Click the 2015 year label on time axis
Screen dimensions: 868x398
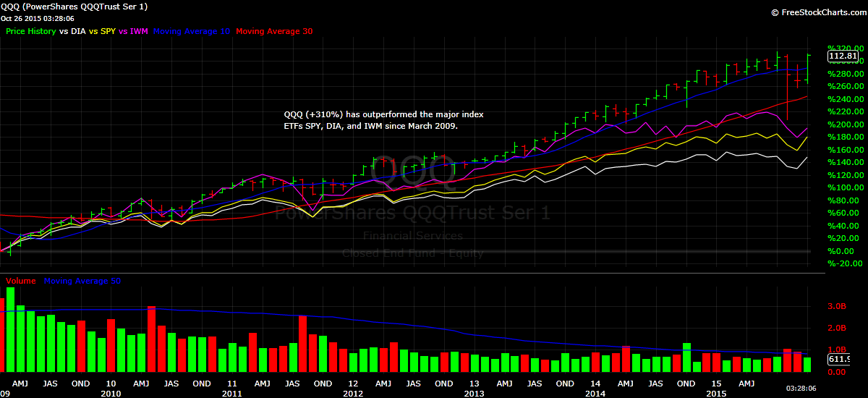pos(716,394)
